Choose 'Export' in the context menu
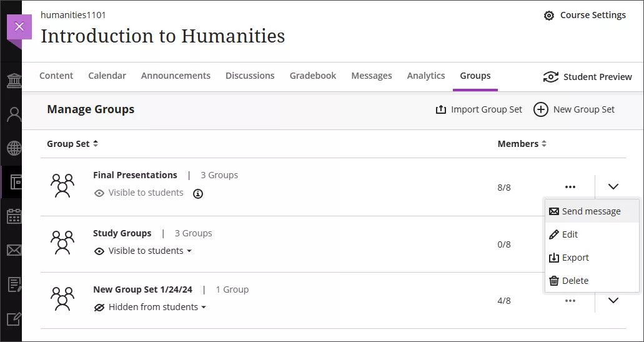644x342 pixels. [575, 258]
